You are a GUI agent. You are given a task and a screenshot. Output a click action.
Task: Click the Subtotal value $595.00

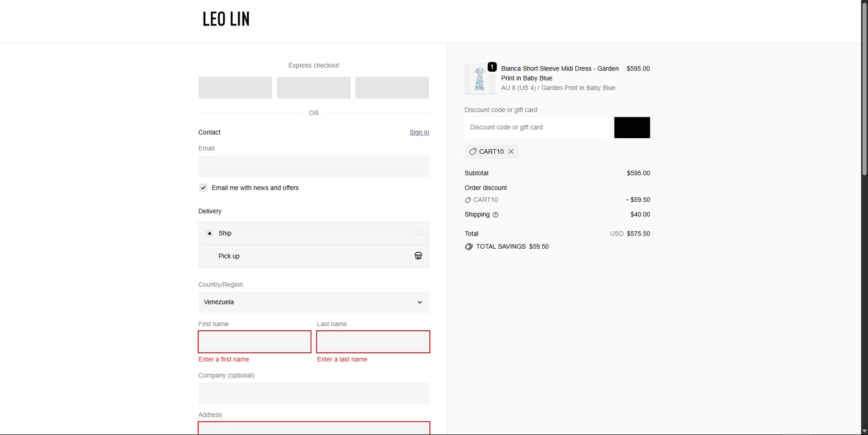pyautogui.click(x=638, y=173)
